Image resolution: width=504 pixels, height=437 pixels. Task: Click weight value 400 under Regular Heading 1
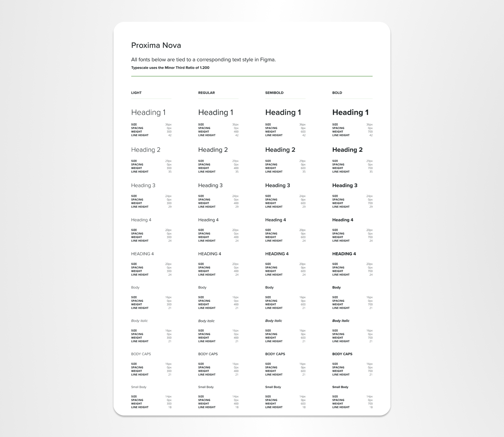(x=236, y=132)
